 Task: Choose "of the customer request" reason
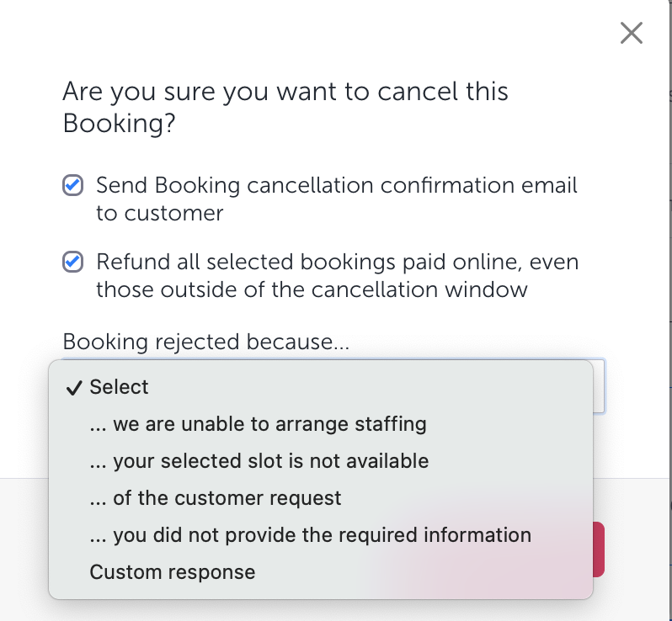click(x=215, y=498)
